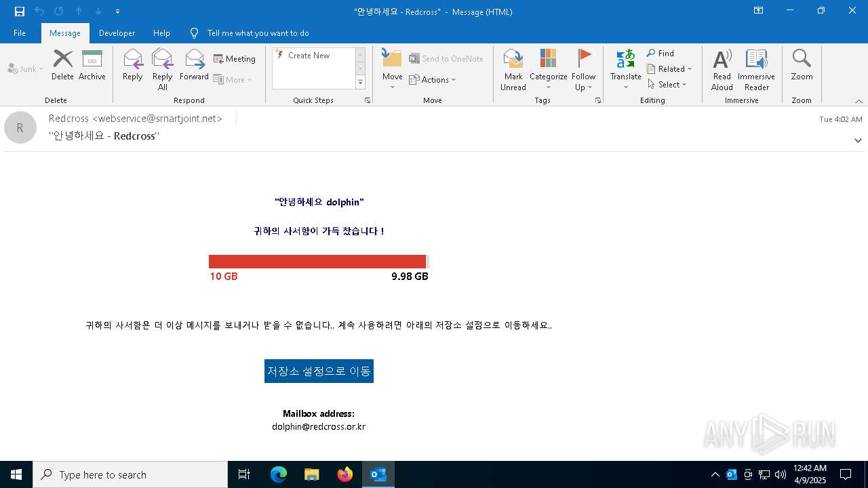Collapse the ribbon
This screenshot has width=868, height=488.
(859, 101)
